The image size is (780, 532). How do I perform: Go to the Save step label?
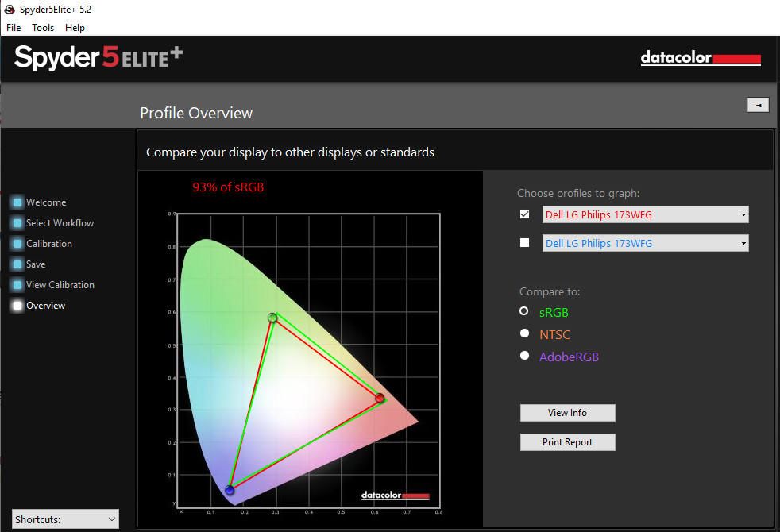(35, 264)
